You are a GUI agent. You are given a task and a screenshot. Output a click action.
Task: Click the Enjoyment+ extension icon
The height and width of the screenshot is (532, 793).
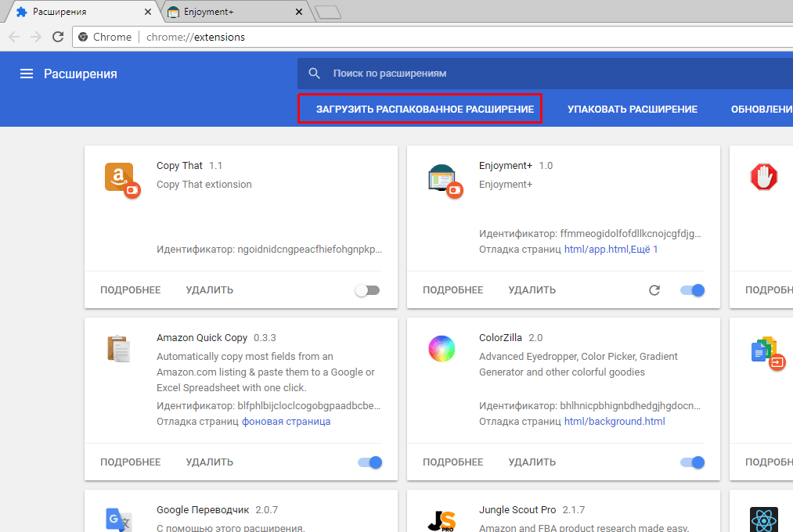pyautogui.click(x=444, y=179)
